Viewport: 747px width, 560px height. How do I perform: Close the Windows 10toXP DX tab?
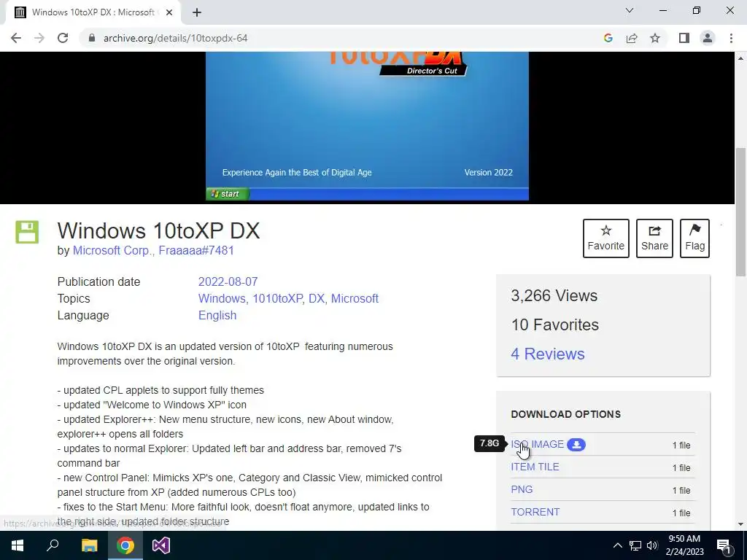click(169, 12)
